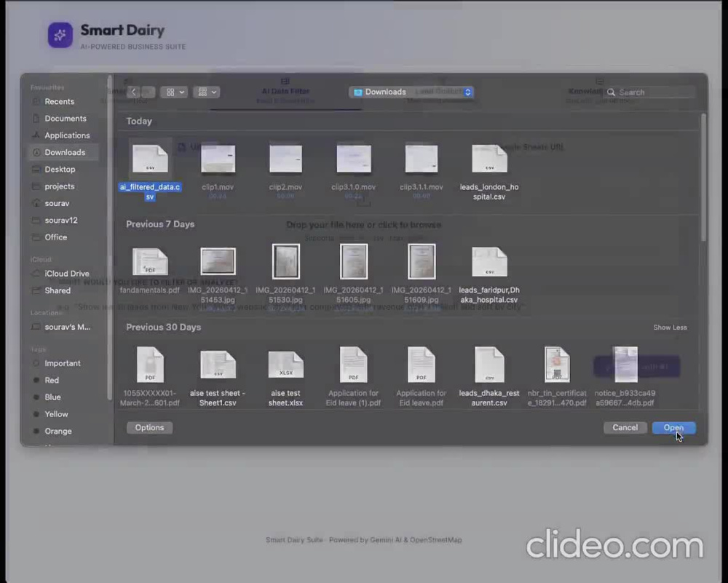
Task: Pick the clip3.1.1.mov file
Action: pos(422,158)
